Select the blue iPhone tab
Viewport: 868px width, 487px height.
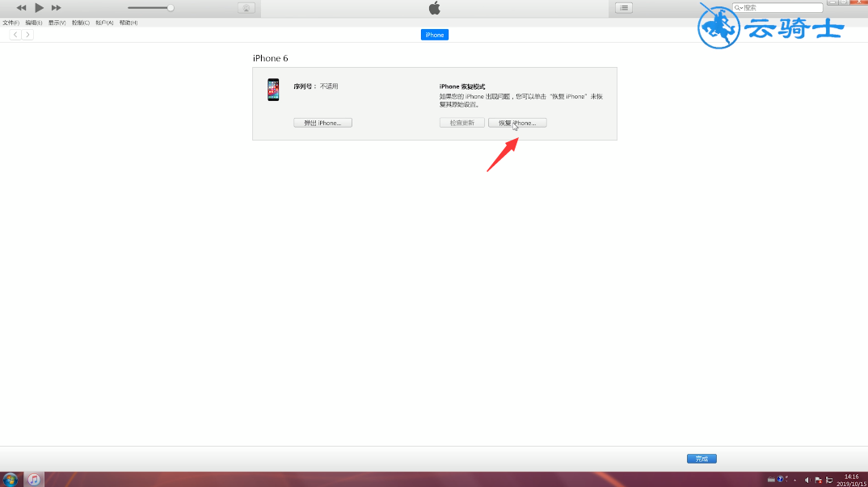tap(435, 35)
